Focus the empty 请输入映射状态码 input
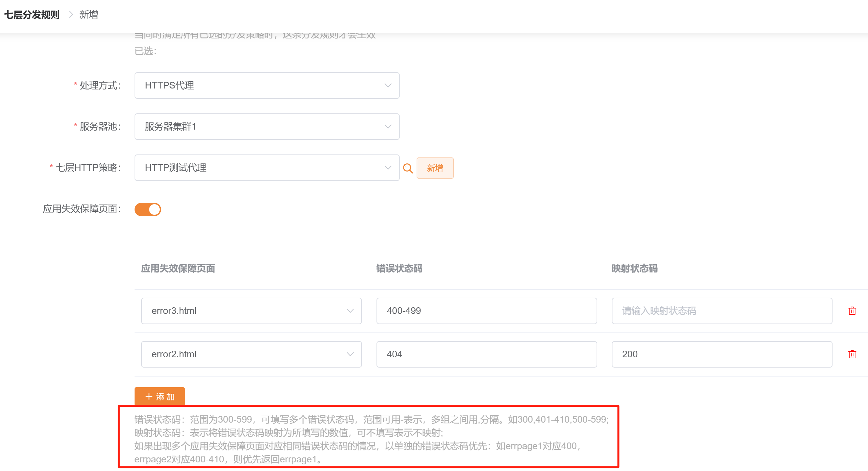Screen dimensions: 868x471 (722, 311)
